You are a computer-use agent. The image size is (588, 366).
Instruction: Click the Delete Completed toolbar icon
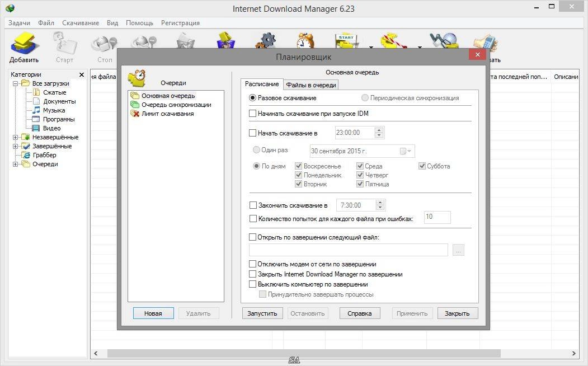coord(226,40)
